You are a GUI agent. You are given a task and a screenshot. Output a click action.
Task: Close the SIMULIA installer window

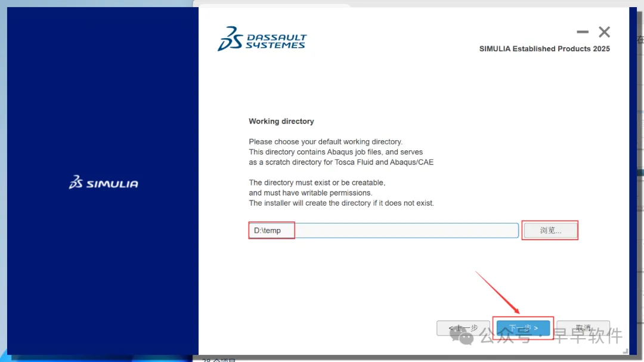pyautogui.click(x=604, y=32)
